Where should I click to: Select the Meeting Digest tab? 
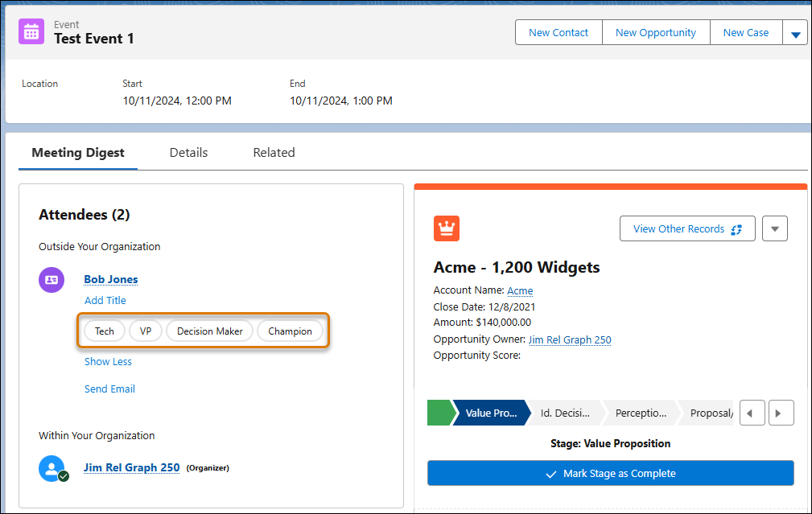[x=78, y=153]
